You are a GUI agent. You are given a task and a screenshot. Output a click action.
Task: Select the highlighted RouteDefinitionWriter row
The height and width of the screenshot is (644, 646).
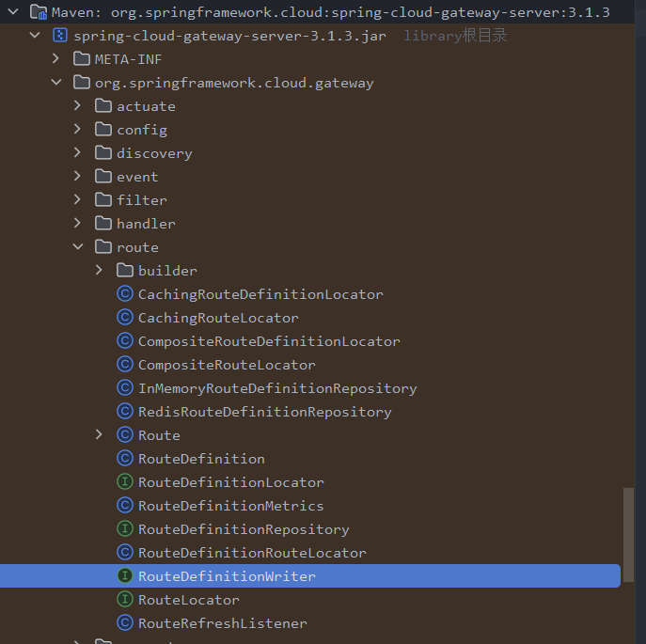tap(309, 575)
